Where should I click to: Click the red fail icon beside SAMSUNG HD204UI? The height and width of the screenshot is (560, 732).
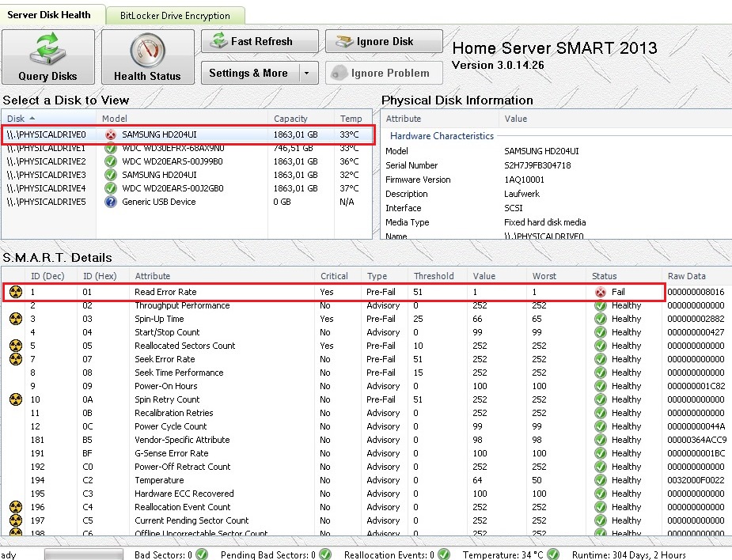coord(111,134)
